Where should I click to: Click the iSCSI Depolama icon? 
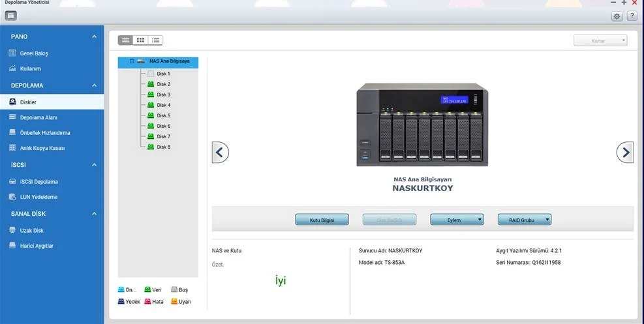(12, 181)
